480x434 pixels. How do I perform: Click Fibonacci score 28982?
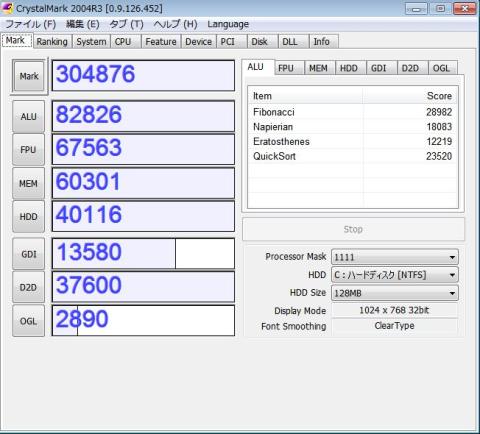(x=439, y=112)
